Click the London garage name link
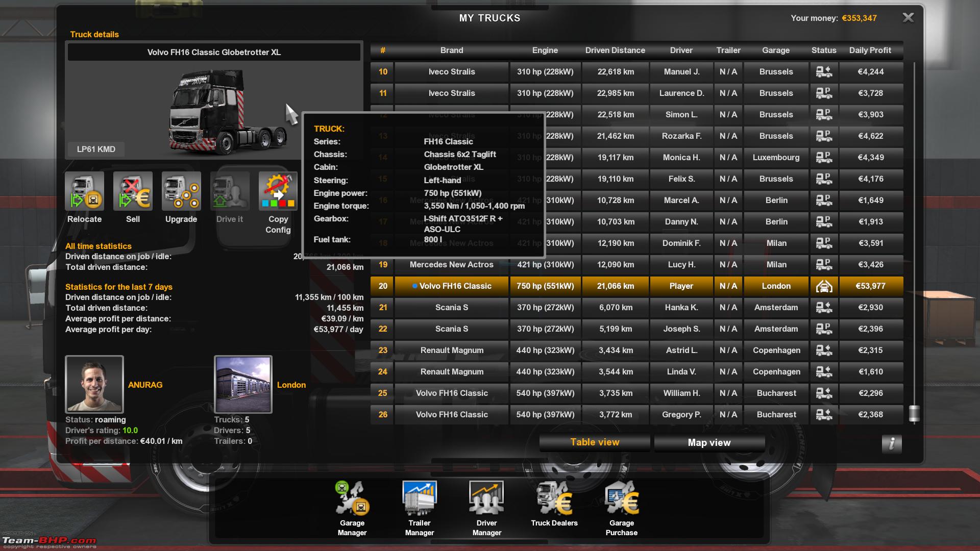 click(x=291, y=385)
